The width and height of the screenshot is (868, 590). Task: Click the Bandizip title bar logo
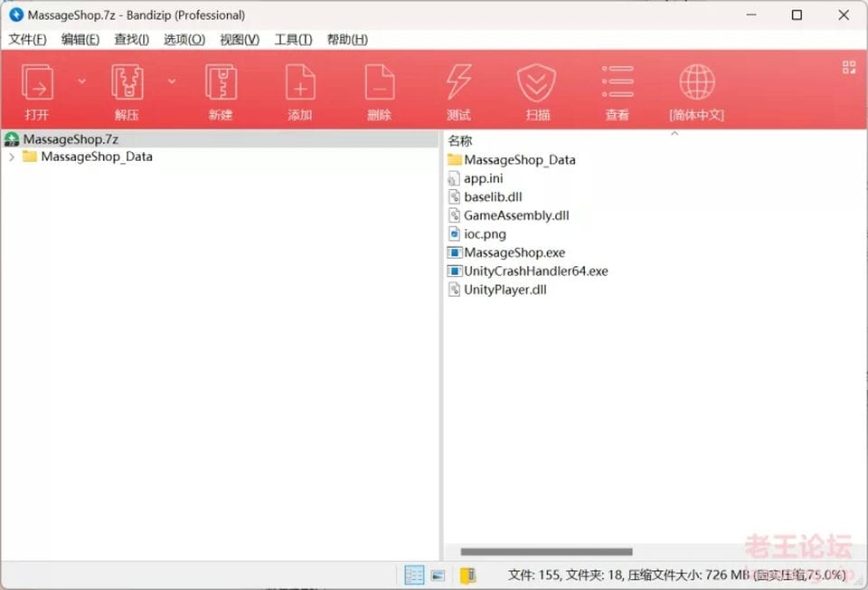[16, 15]
